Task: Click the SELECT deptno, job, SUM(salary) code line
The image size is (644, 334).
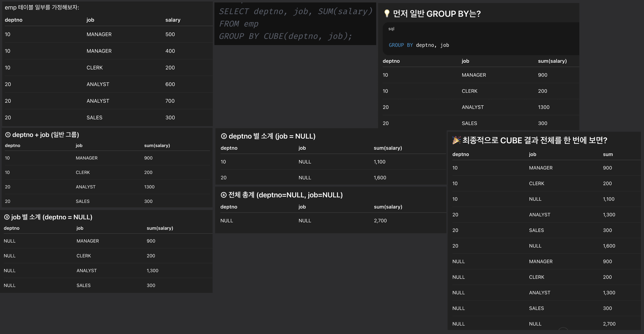Action: point(295,11)
